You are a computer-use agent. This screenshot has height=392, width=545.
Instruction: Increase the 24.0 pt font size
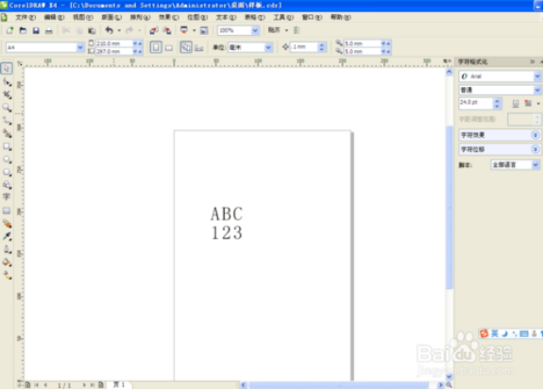(497, 101)
